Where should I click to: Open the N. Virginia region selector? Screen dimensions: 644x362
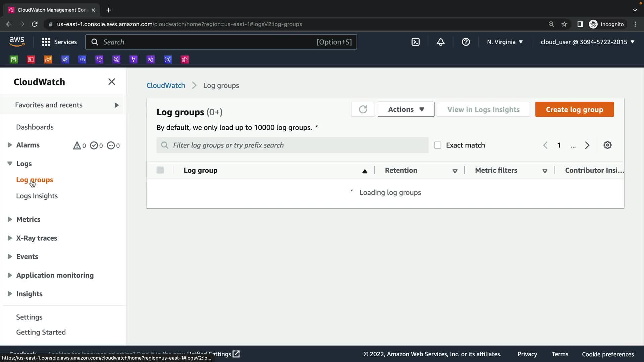(x=505, y=42)
